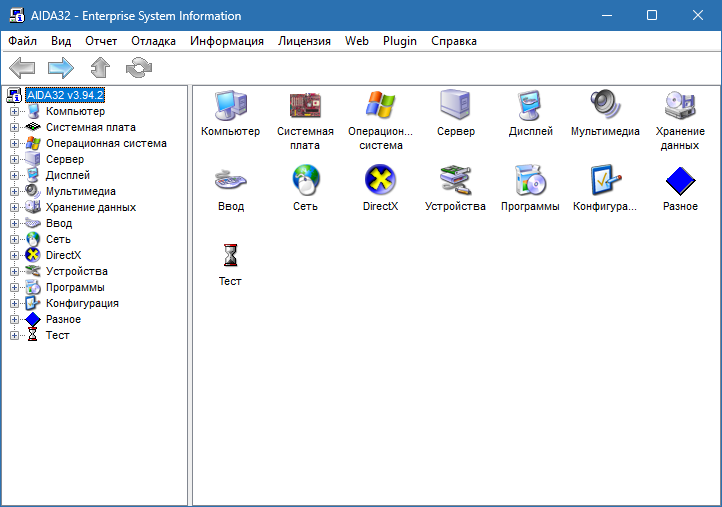Open the Компьютер large icon in right pane

[x=231, y=105]
